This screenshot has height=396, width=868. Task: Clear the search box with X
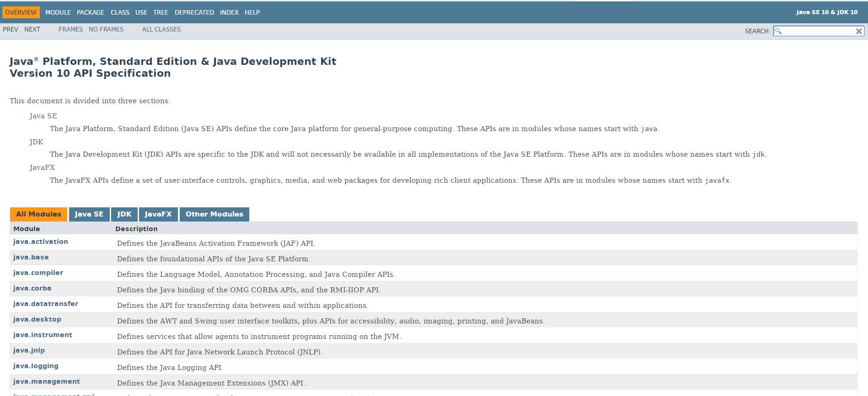point(859,31)
